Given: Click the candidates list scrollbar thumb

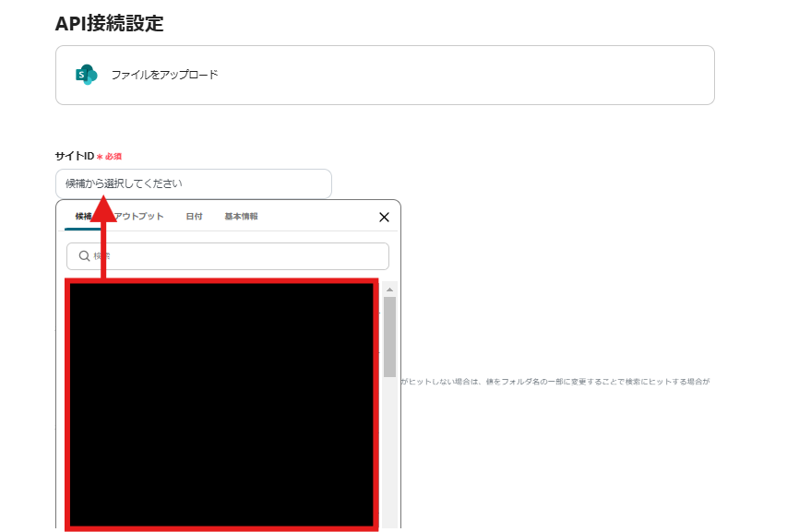Looking at the screenshot, I should pos(389,337).
